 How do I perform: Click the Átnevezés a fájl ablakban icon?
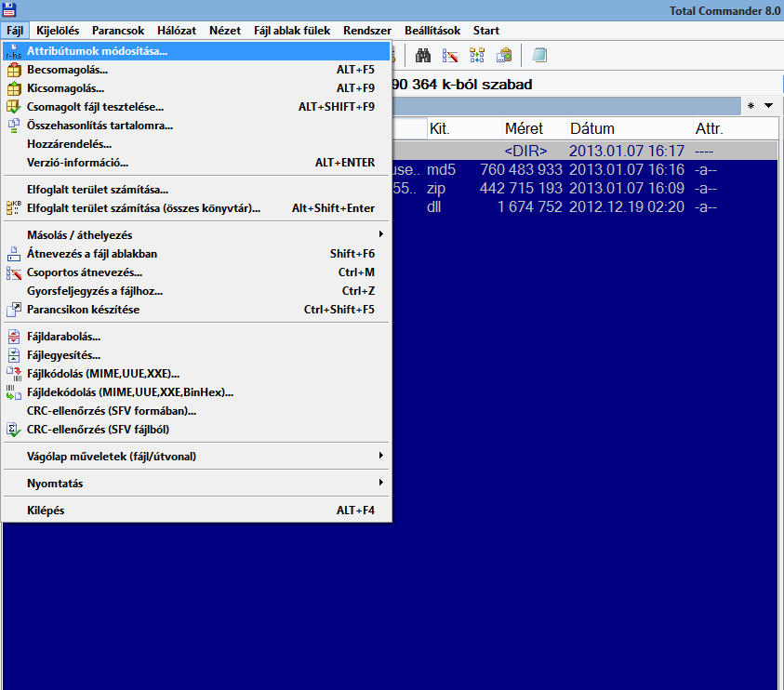(14, 254)
